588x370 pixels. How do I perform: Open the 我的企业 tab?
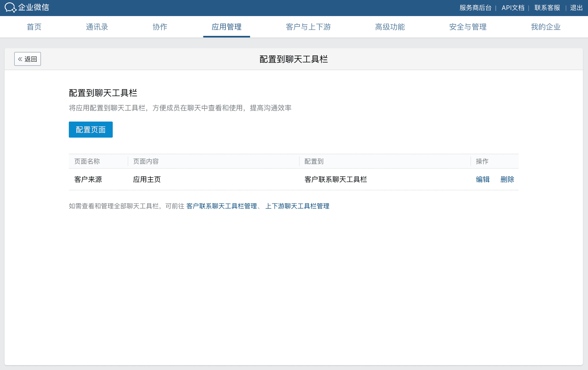546,27
